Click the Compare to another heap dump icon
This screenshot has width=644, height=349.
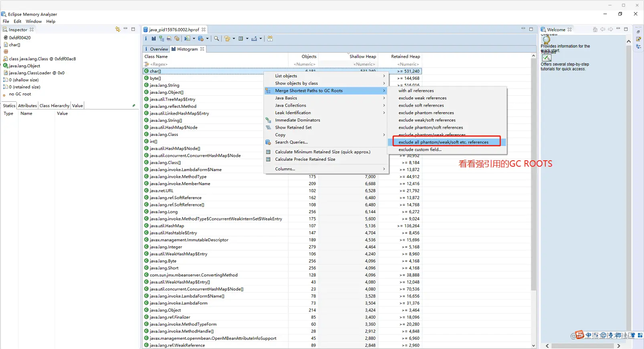tap(270, 38)
